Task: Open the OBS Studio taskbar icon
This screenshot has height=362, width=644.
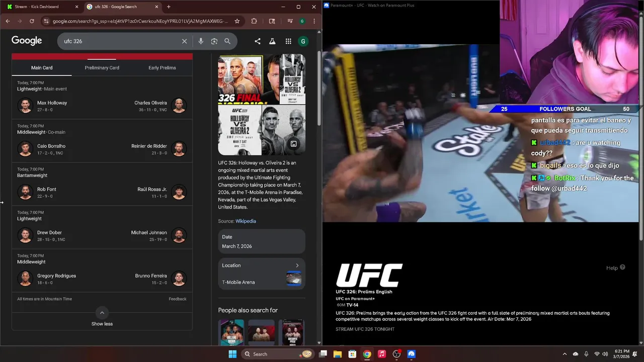Action: [x=396, y=354]
